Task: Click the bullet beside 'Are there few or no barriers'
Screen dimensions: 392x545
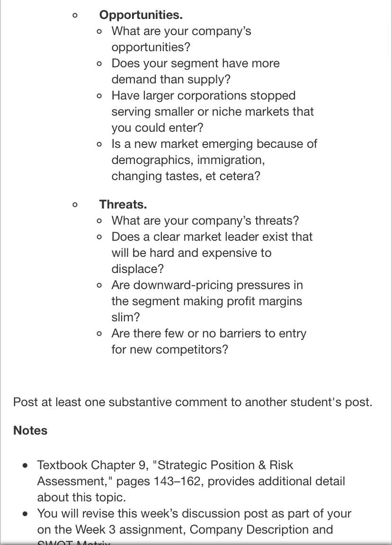Action: pyautogui.click(x=99, y=334)
